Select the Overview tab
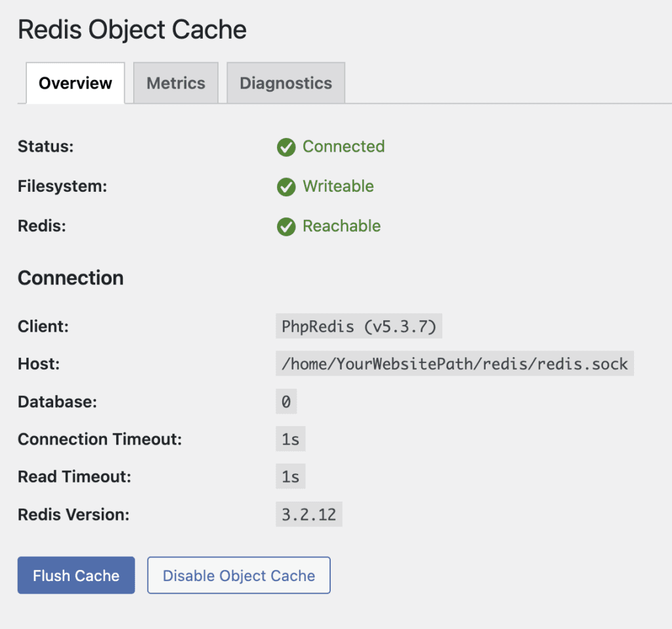Image resolution: width=672 pixels, height=629 pixels. coord(75,83)
